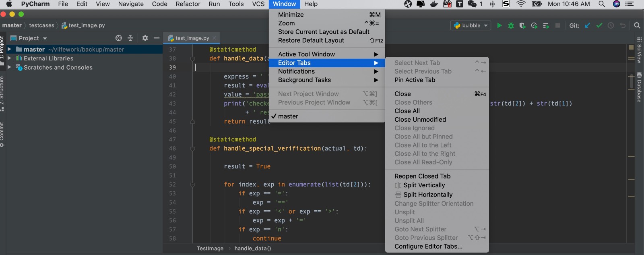Expand the master project folder
644x255 pixels.
tap(9, 49)
